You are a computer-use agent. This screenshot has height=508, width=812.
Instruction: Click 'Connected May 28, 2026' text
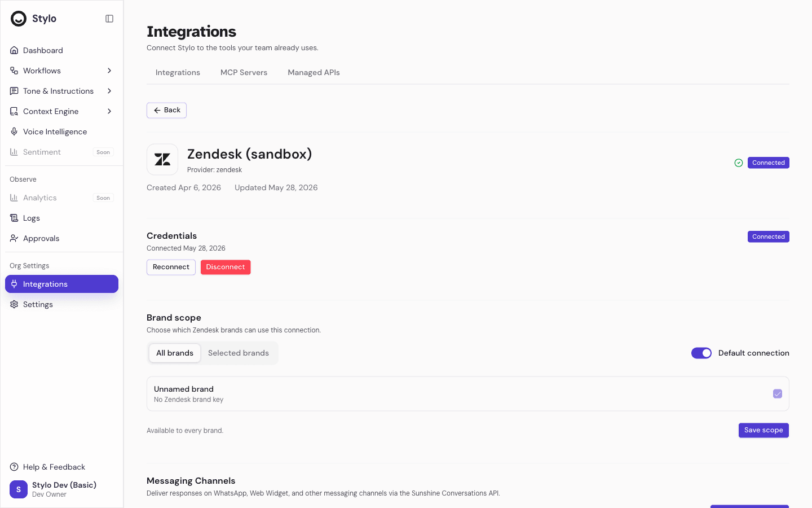tap(186, 248)
